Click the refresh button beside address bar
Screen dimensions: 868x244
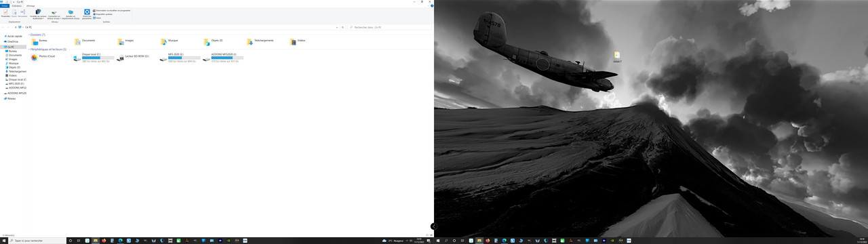[343, 27]
